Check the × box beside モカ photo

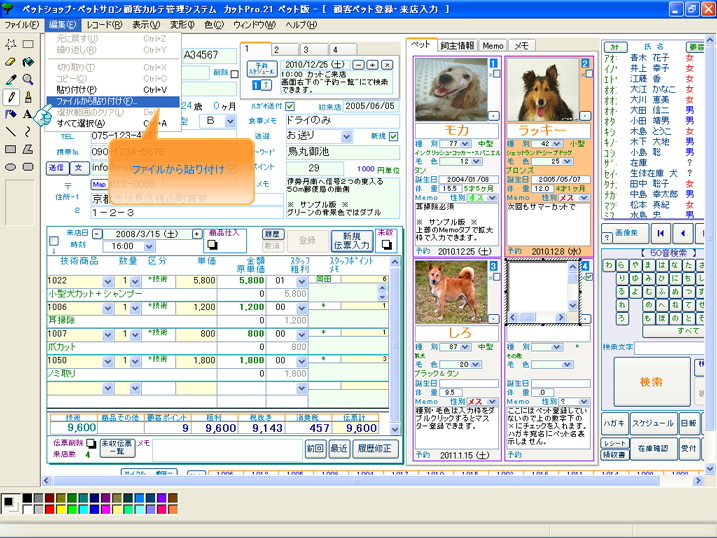497,73
